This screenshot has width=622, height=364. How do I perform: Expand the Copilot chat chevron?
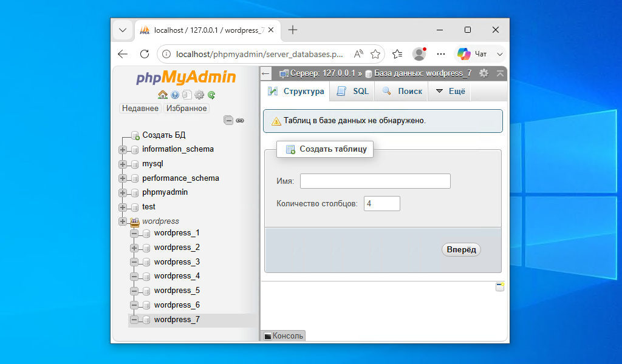coord(500,54)
